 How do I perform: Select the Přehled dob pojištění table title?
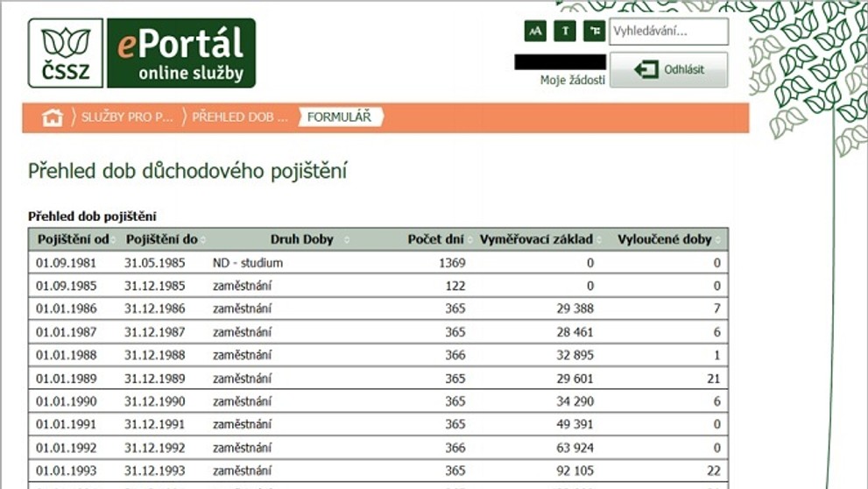(x=93, y=216)
